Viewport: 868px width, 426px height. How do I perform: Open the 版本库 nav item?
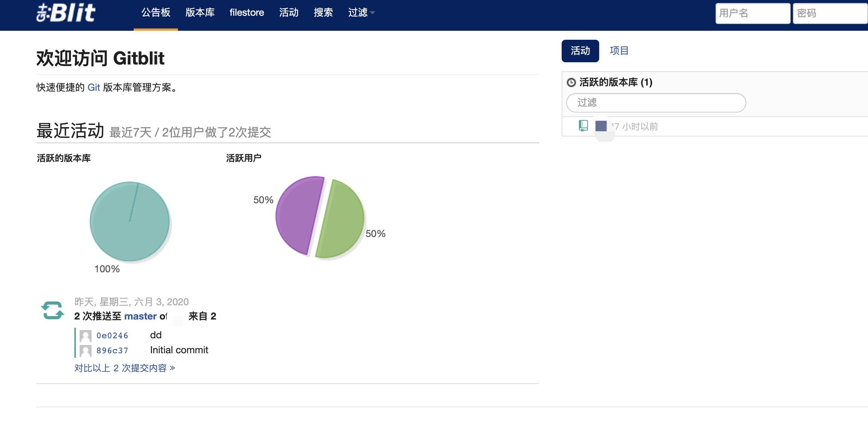200,13
